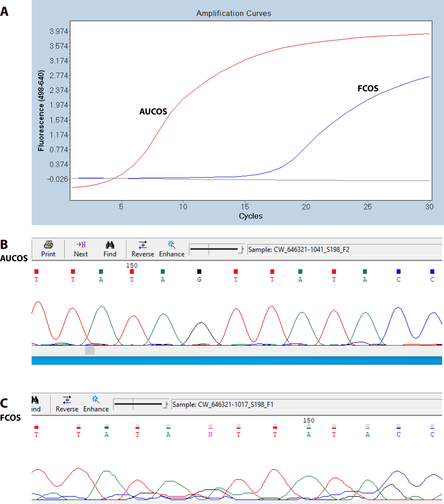Click the -0.026 y-axis value

click(x=57, y=179)
